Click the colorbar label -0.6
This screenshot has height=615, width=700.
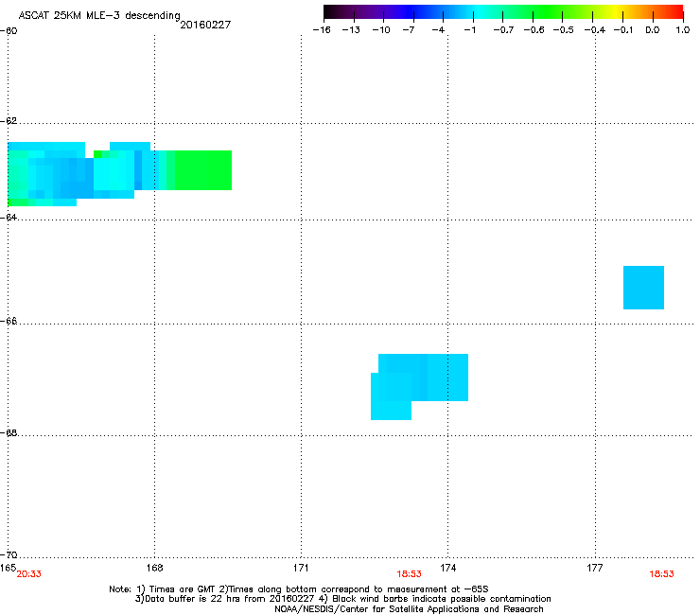(534, 30)
